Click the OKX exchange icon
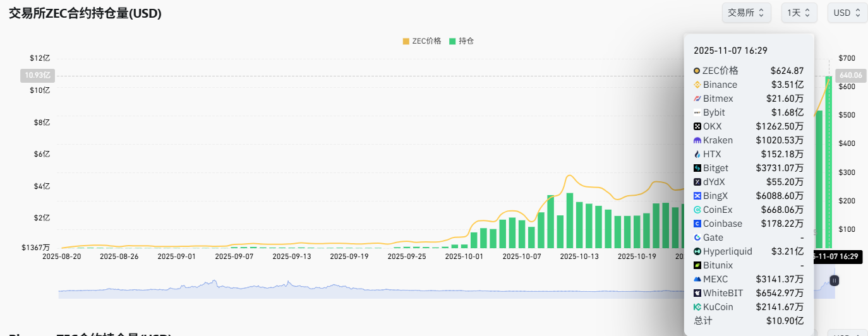Screen dimensions: 868x336 pos(697,126)
